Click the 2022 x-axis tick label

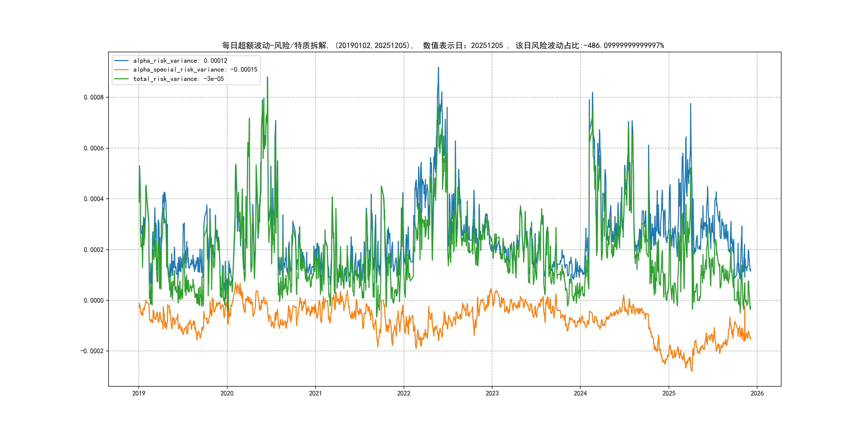point(404,393)
